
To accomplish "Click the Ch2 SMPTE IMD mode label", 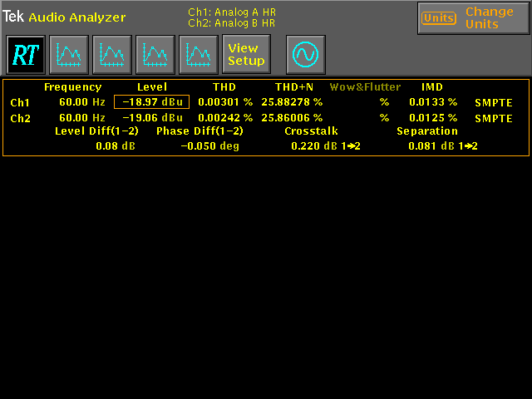I will [494, 118].
